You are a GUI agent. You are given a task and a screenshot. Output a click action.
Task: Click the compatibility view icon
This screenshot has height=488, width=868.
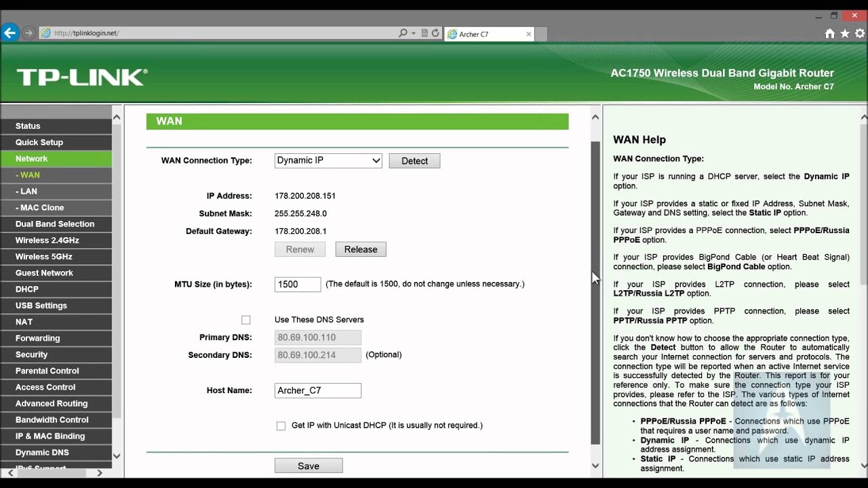[x=425, y=33]
